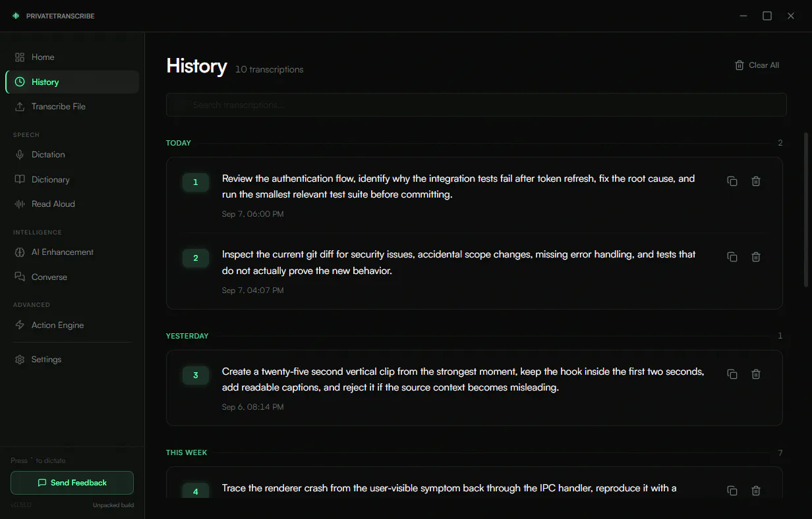Viewport: 812px width, 519px height.
Task: Click text starting 'Review the authentication flow'
Action: click(x=459, y=186)
